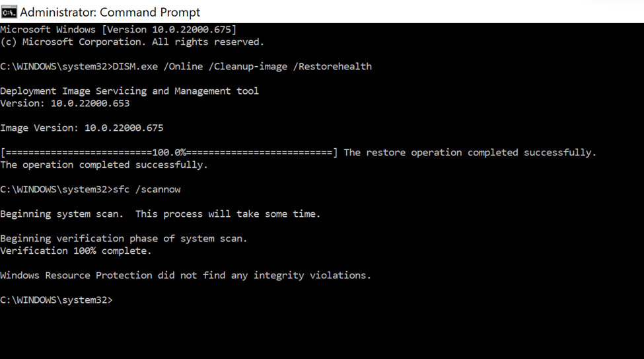Click the Microsoft Corporation copyright line

(132, 42)
